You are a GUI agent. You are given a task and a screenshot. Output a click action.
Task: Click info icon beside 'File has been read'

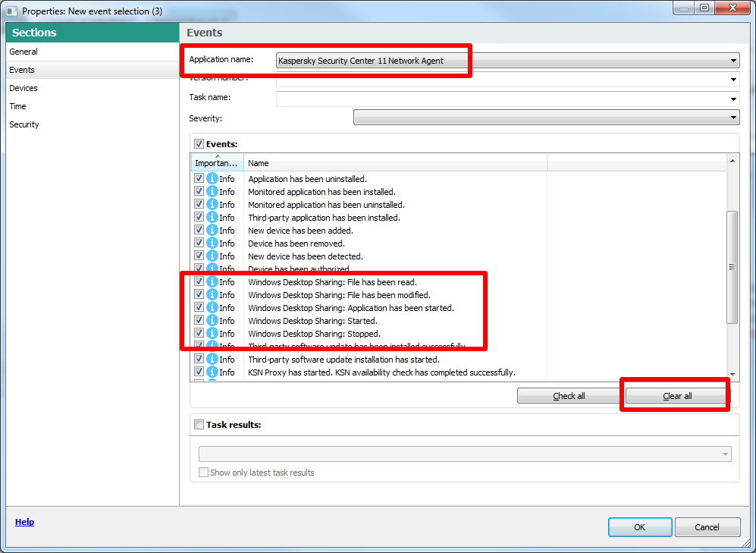click(x=212, y=282)
